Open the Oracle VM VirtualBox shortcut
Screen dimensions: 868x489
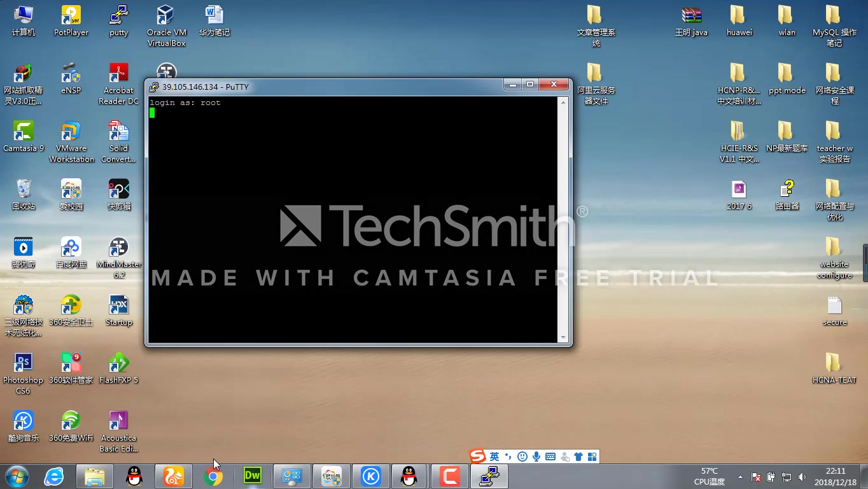[x=166, y=25]
